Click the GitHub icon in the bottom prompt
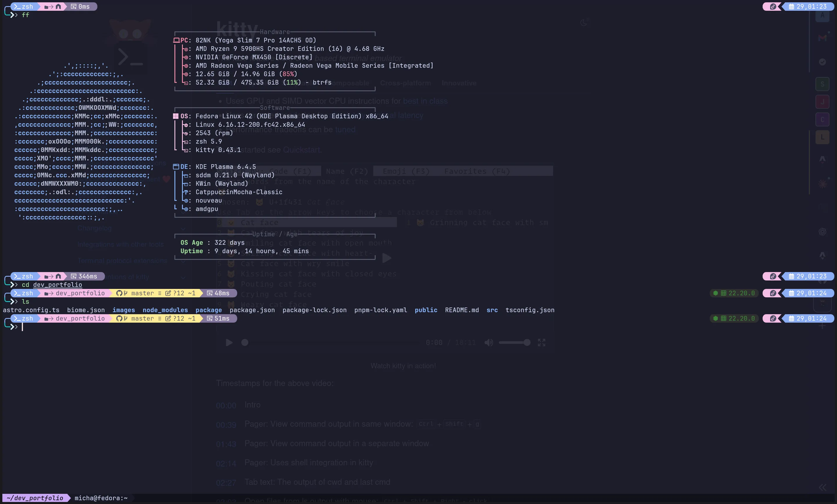Image resolution: width=837 pixels, height=504 pixels. coord(119,319)
